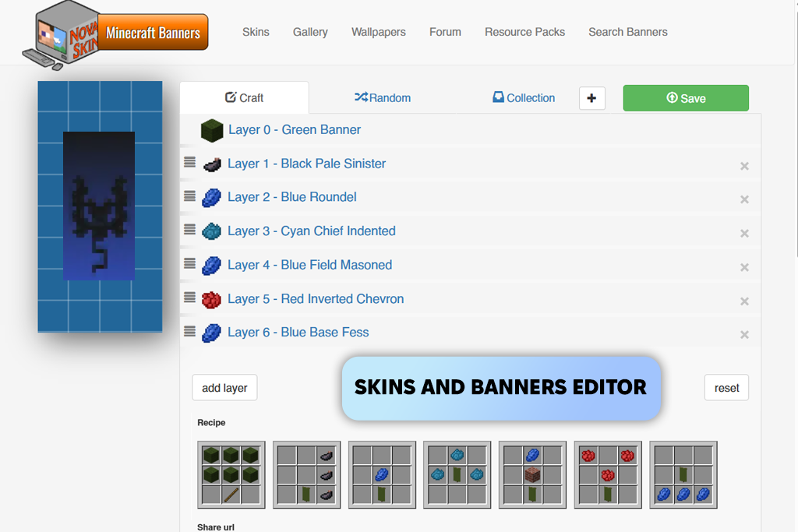This screenshot has width=798, height=532.
Task: Click the blue dye icon of Layer 6
Action: click(x=212, y=333)
